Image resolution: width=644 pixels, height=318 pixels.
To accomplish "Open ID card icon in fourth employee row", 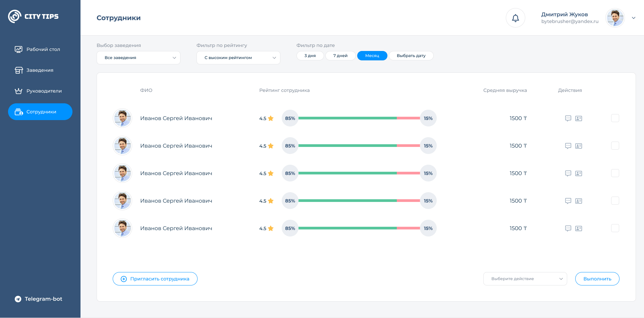I will (579, 201).
